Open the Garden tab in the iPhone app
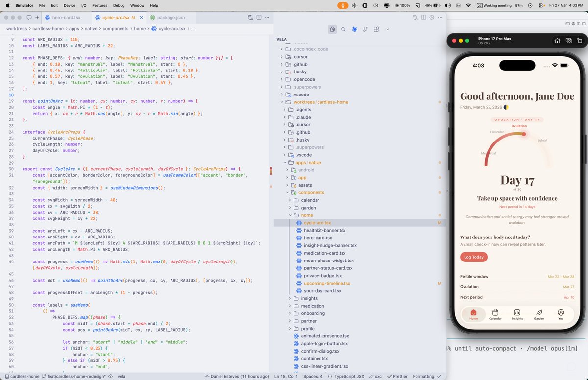 pyautogui.click(x=539, y=314)
